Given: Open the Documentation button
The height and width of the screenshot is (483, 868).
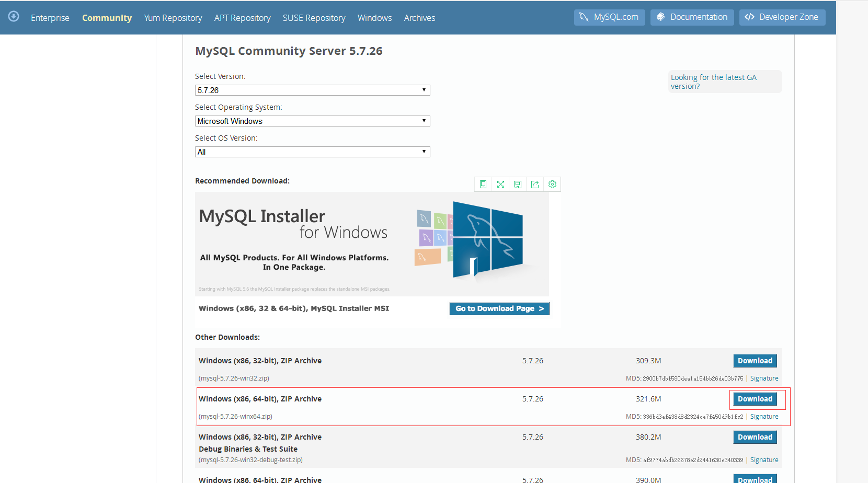Looking at the screenshot, I should (692, 17).
